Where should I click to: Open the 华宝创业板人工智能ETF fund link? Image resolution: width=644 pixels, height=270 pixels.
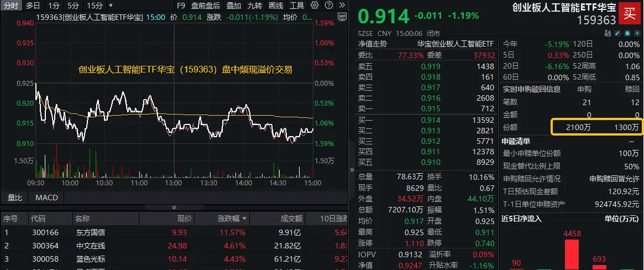455,44
